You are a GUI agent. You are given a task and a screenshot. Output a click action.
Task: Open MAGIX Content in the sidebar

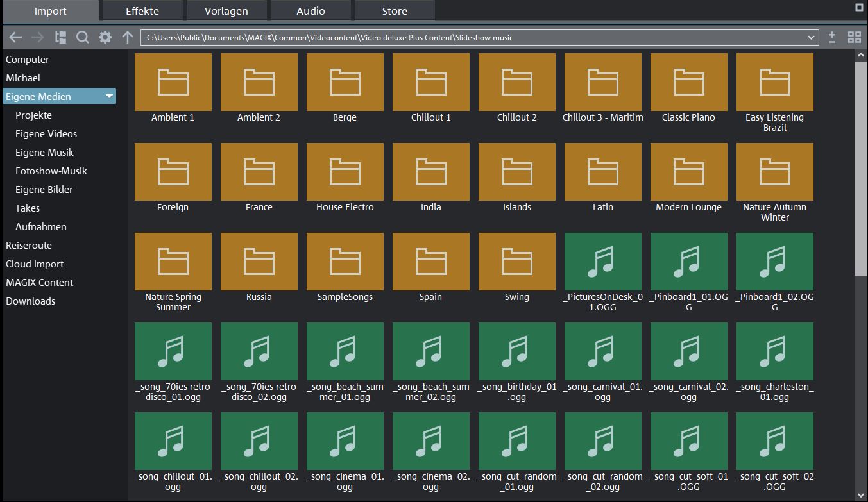[40, 282]
